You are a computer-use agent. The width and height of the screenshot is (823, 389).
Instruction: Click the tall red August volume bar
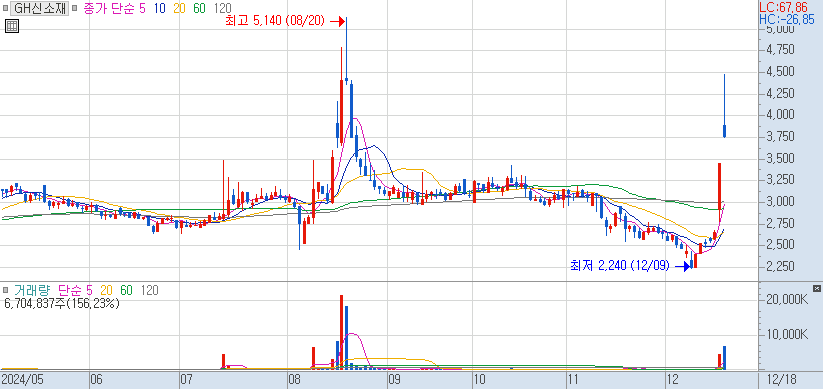tap(341, 332)
